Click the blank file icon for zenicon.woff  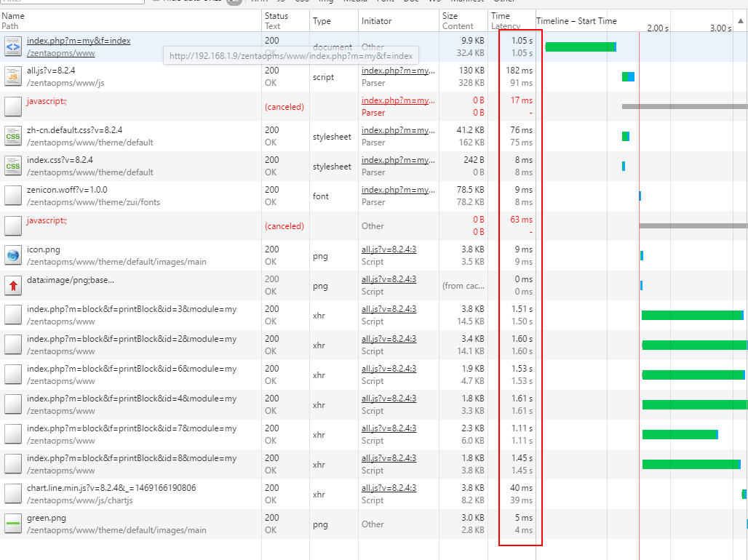pos(13,196)
